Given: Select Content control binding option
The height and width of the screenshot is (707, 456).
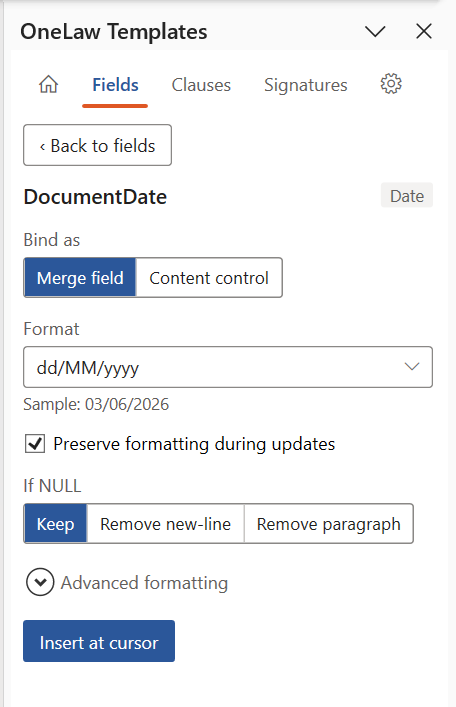Looking at the screenshot, I should click(209, 278).
